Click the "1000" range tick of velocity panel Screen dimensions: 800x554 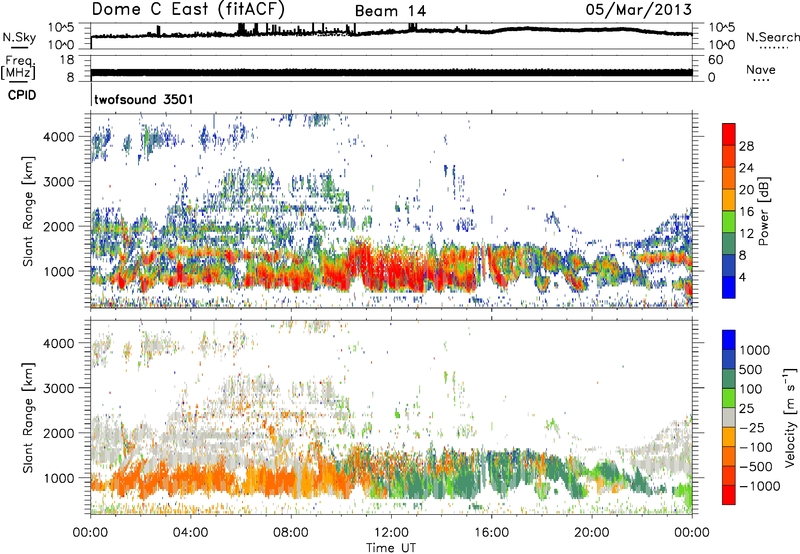pos(59,478)
